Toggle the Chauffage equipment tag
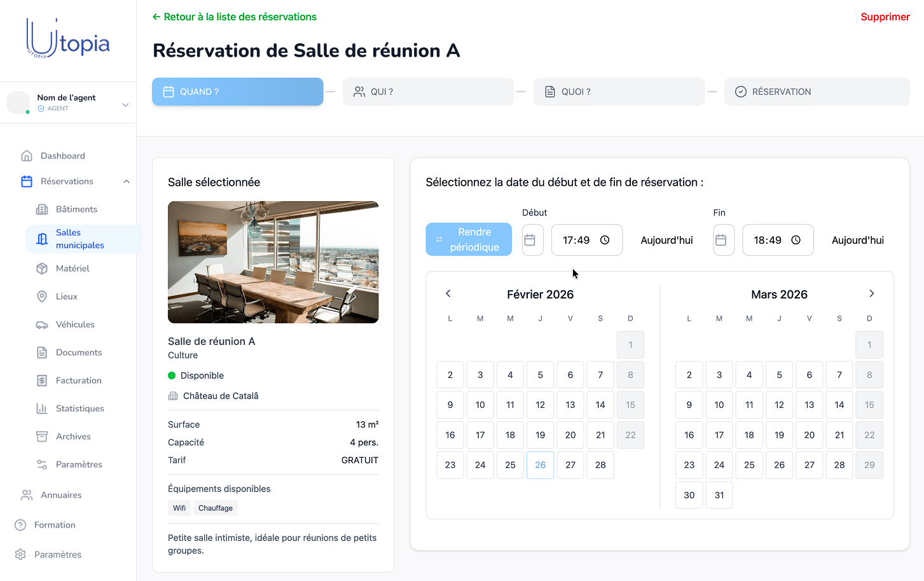This screenshot has width=924, height=581. tap(216, 508)
